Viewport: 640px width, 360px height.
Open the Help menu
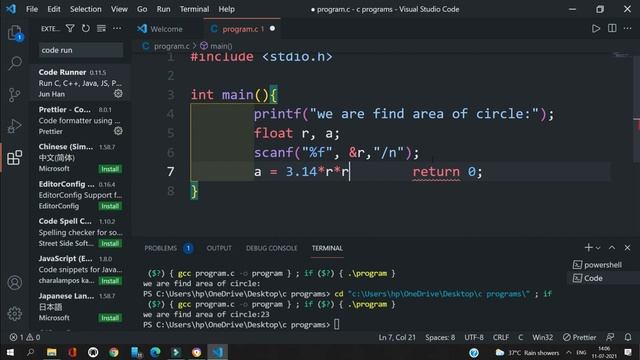227,9
